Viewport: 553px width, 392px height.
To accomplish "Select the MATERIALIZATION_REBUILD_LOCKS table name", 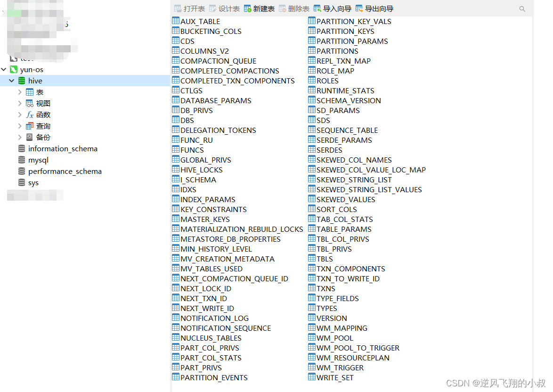I will 242,229.
